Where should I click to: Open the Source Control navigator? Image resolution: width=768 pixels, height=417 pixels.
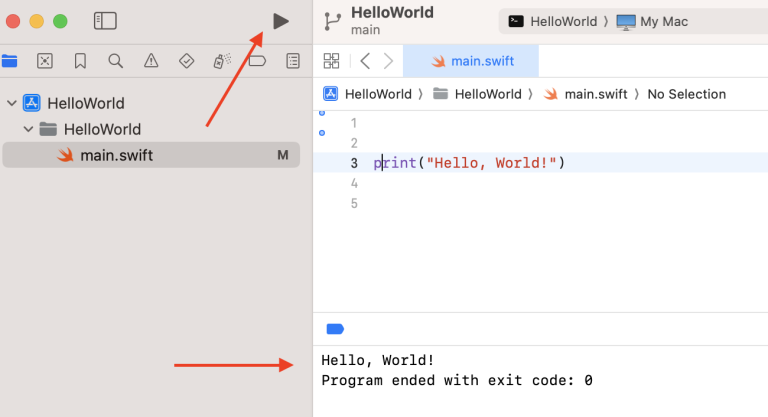pos(45,61)
